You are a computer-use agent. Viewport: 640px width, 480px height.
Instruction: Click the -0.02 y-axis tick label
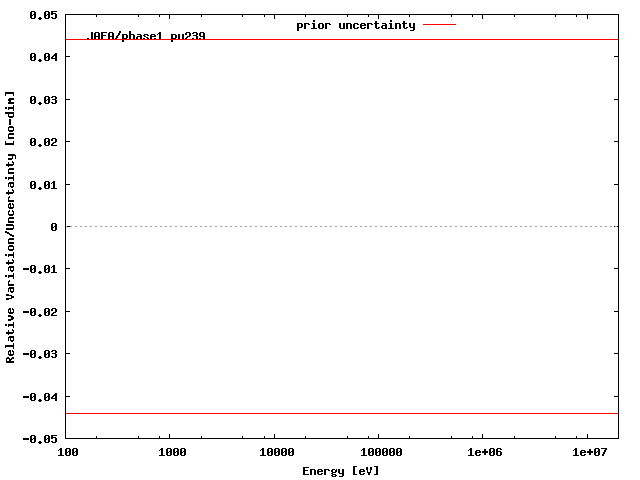(x=40, y=312)
